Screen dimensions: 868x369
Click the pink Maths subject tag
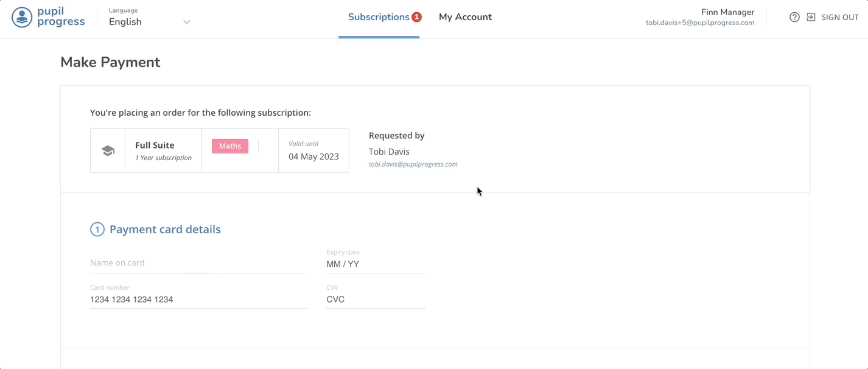click(230, 146)
